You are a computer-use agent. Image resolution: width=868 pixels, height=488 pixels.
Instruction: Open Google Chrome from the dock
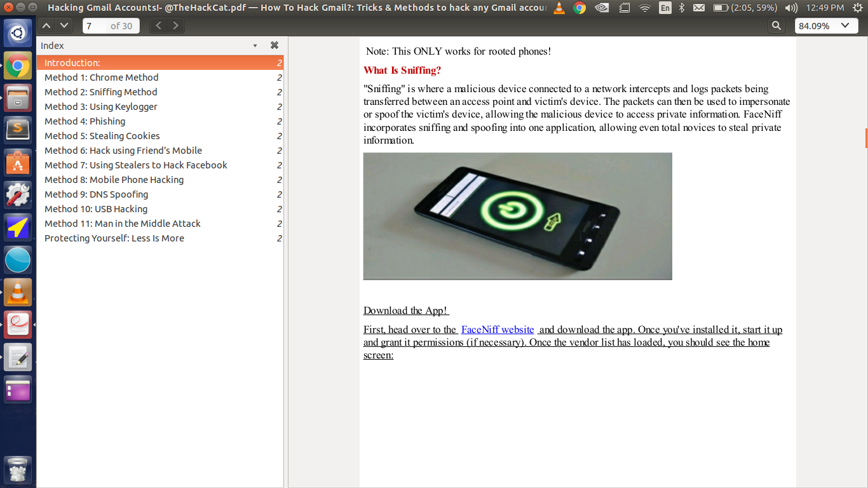[17, 65]
